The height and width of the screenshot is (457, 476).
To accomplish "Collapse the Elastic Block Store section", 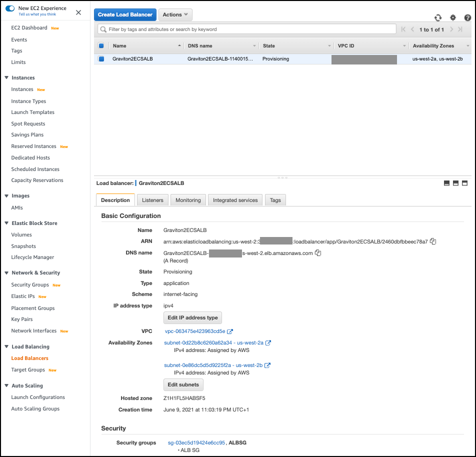I will tap(6, 223).
